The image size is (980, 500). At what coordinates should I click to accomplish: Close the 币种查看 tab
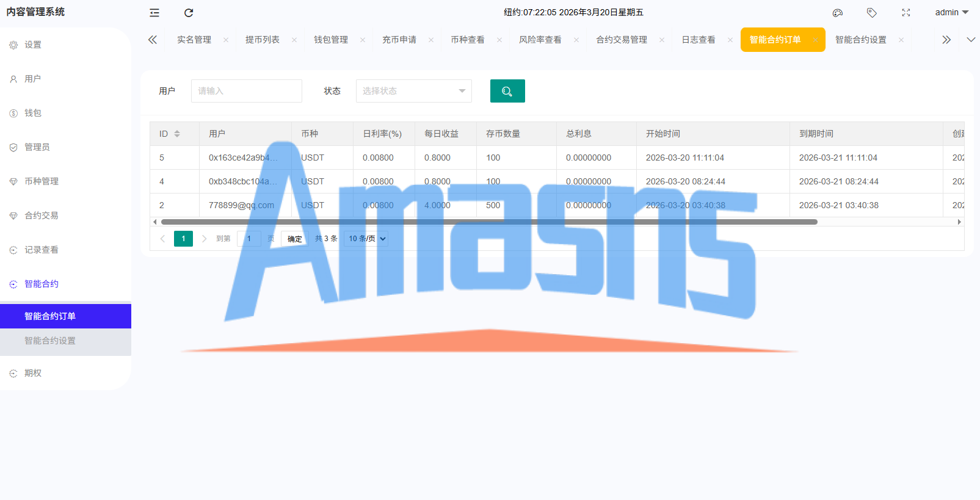pos(499,40)
